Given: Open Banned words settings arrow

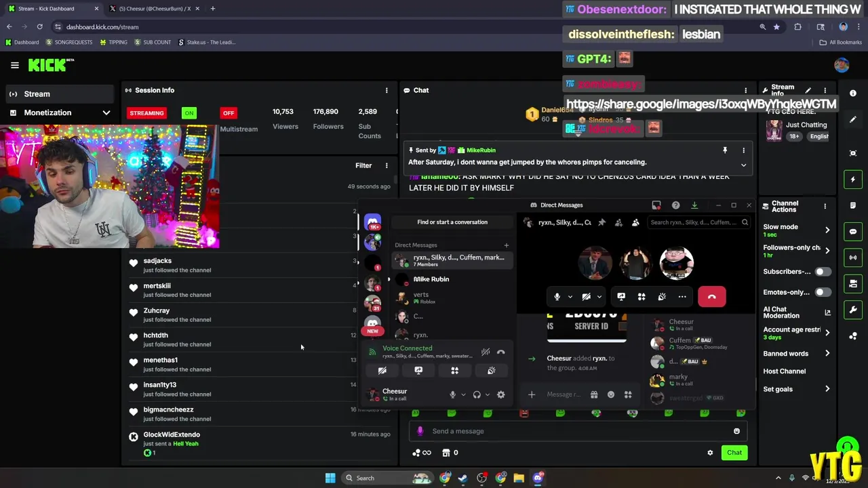Looking at the screenshot, I should click(827, 354).
